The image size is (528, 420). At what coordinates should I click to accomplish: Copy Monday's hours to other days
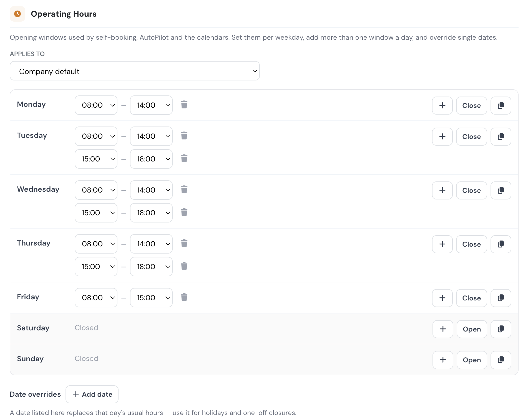click(501, 105)
